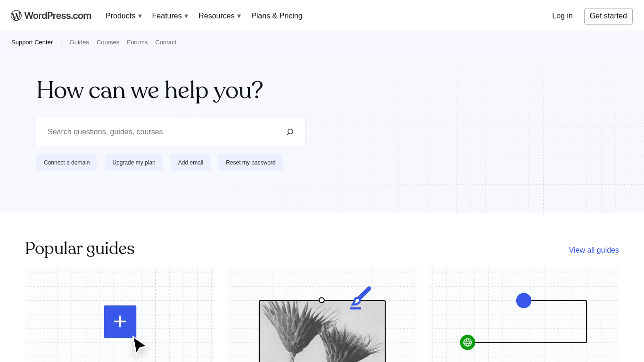Screen dimensions: 644x362
Task: Go to the Guides tab
Action: [x=79, y=42]
